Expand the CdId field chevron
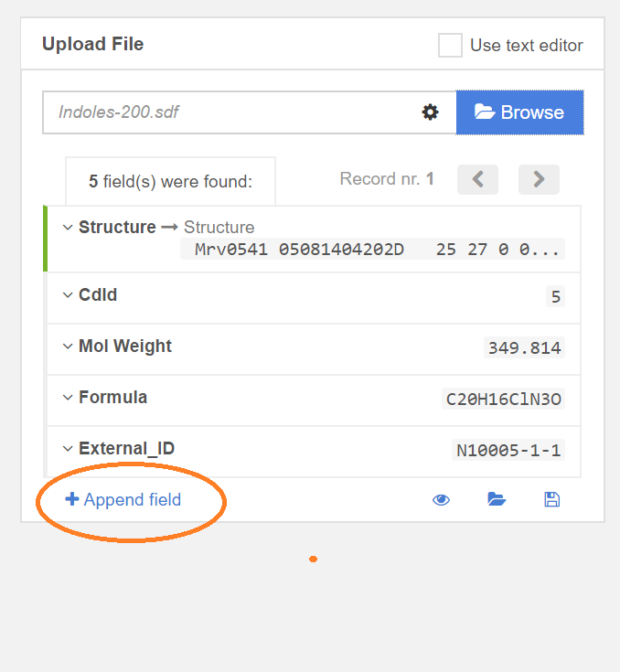The image size is (620, 672). (68, 295)
